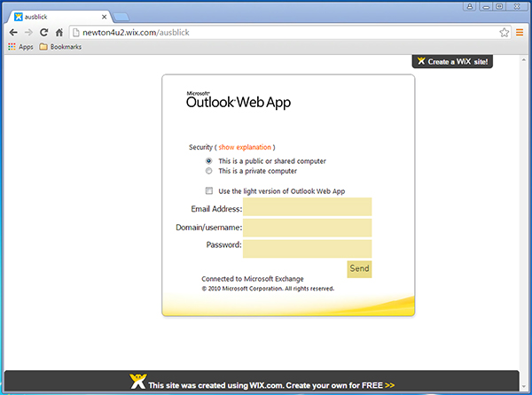Go back with the browser back arrow
This screenshot has height=395, width=532.
coord(13,33)
